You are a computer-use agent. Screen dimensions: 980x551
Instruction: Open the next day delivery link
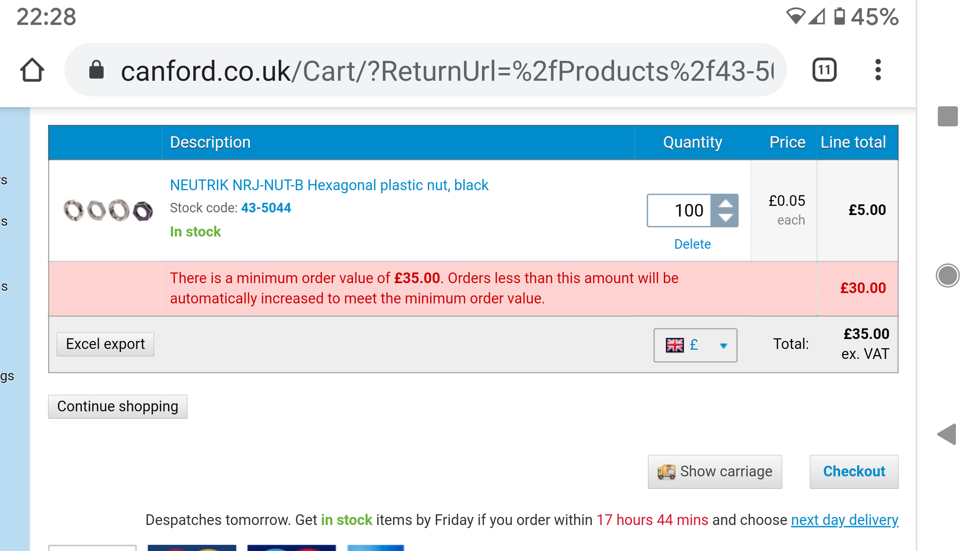845,520
